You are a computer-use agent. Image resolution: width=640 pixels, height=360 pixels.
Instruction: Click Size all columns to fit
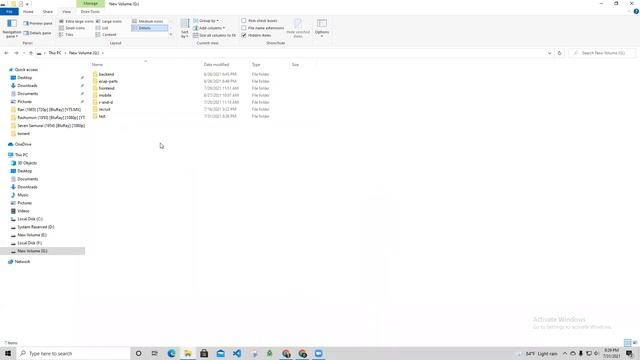pyautogui.click(x=214, y=36)
